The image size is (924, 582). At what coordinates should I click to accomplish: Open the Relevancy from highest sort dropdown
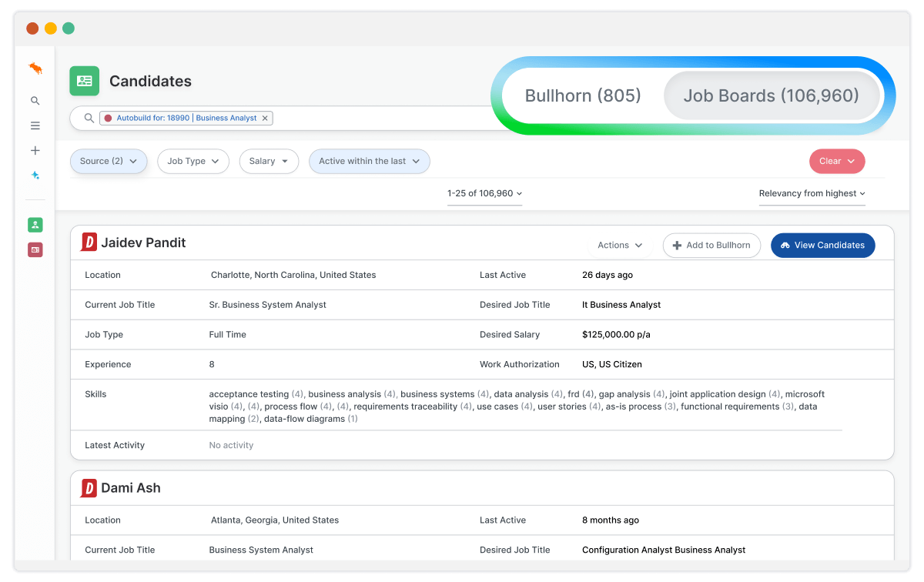(x=812, y=193)
